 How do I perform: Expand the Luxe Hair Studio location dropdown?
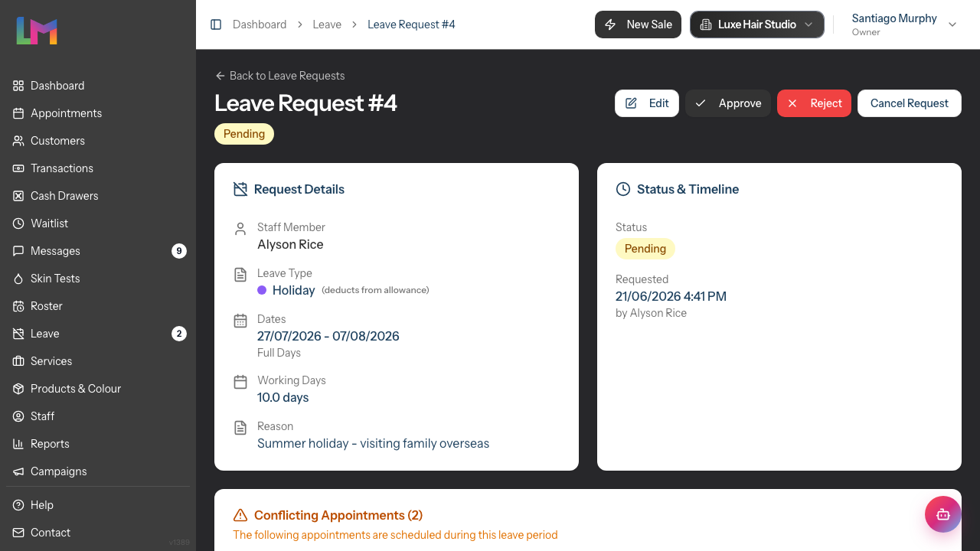tap(757, 24)
